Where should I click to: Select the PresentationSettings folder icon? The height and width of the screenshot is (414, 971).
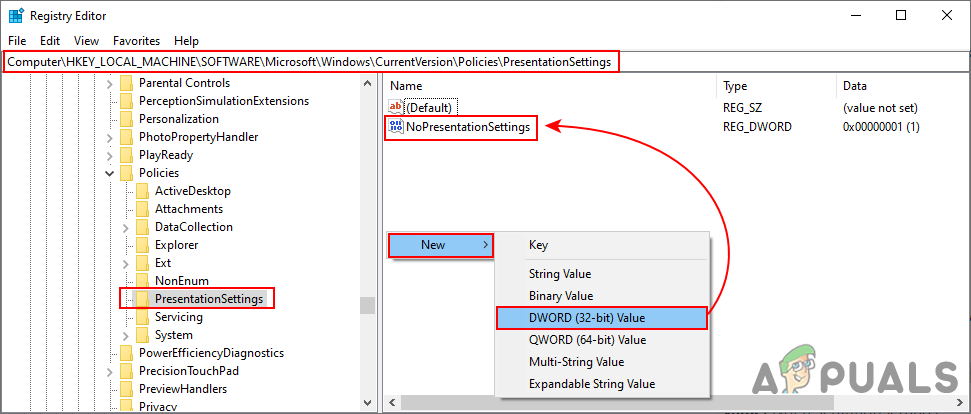pyautogui.click(x=142, y=299)
